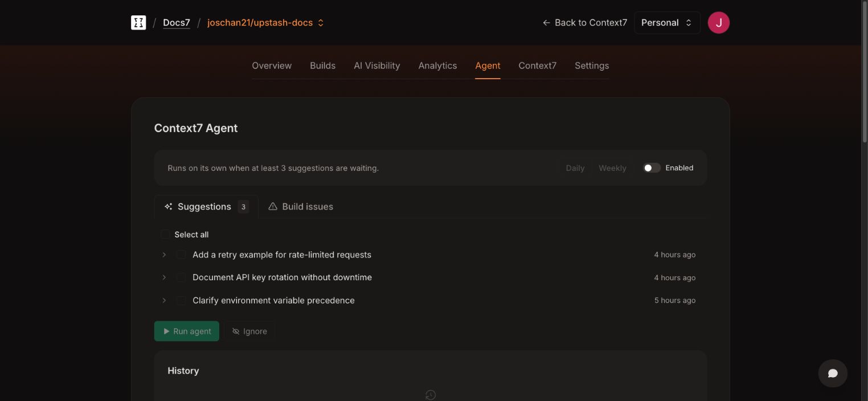Screen dimensions: 868x401
Task: Expand 'Document API key rotation' suggestion row
Action: click(x=164, y=277)
